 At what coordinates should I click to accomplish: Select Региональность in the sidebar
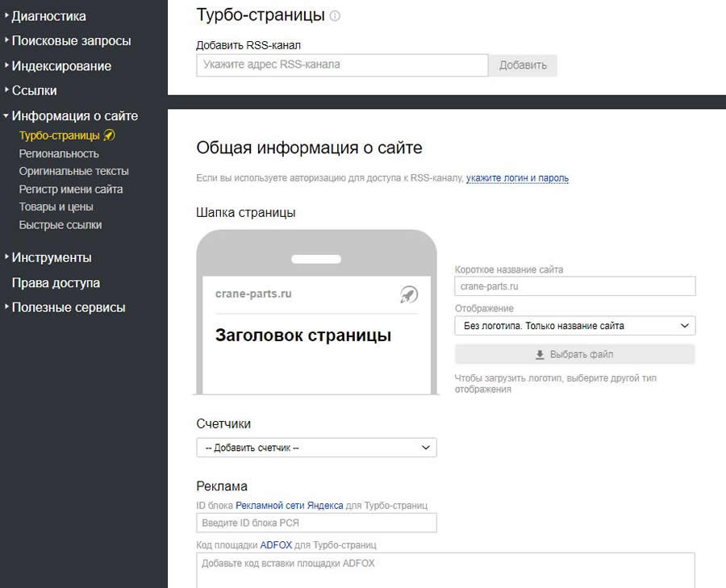[60, 153]
